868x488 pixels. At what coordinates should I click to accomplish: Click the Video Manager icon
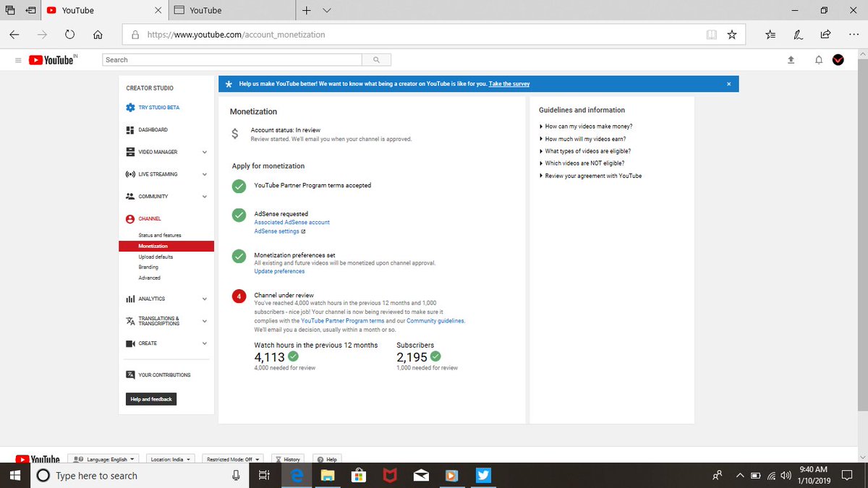[130, 153]
